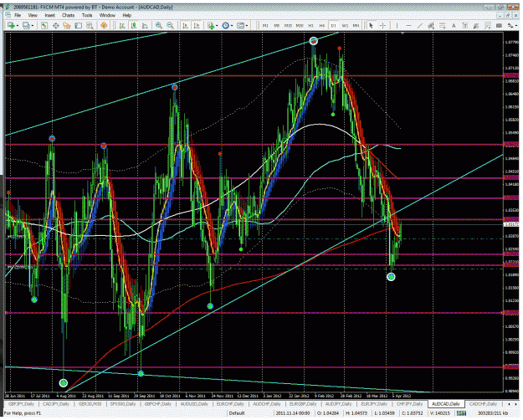Switch to bar chart icon
Screen dimensions: 523x420
point(122,26)
